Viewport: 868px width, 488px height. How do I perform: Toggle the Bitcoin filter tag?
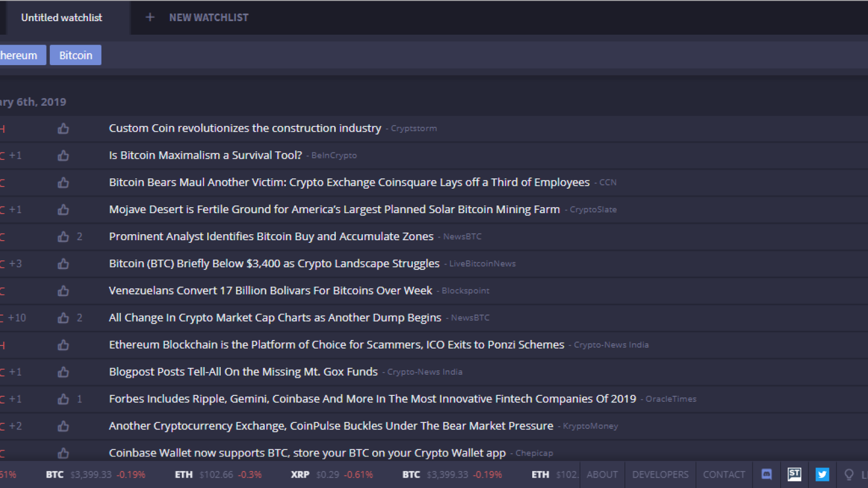pos(75,55)
